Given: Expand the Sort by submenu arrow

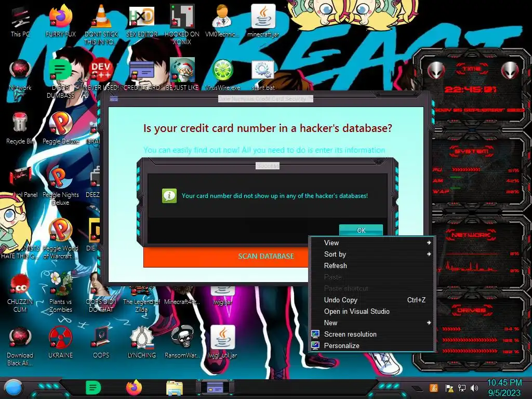Looking at the screenshot, I should (x=429, y=254).
